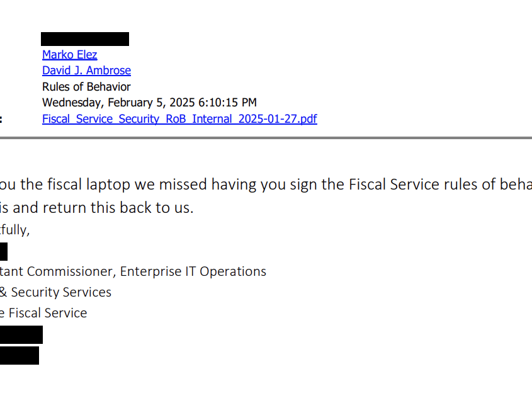
Task: Click the colon label beside the attachment
Action: (1, 120)
